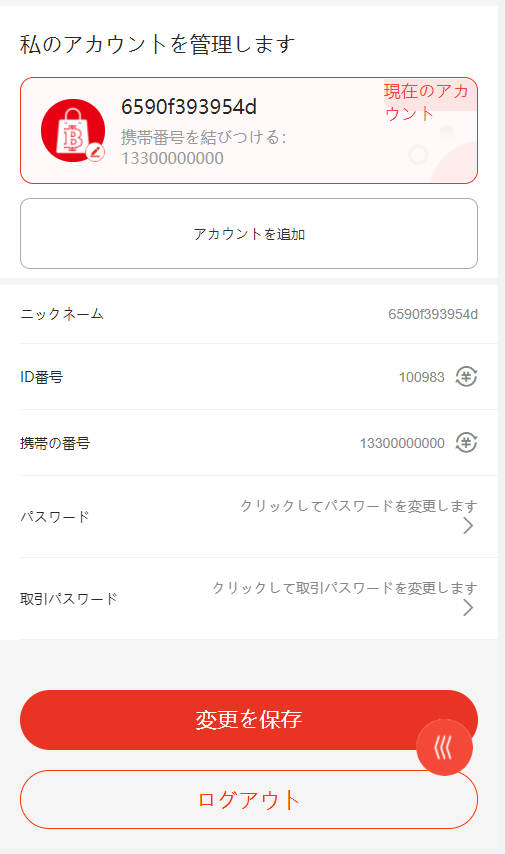The width and height of the screenshot is (505, 854).
Task: Click the nickname value 6590f393954d
Action: tap(433, 314)
